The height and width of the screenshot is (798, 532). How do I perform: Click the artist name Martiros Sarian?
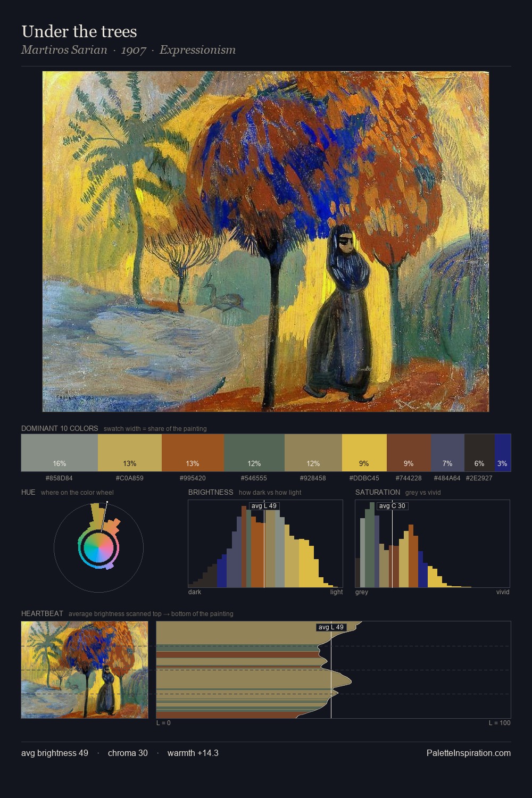(x=64, y=50)
